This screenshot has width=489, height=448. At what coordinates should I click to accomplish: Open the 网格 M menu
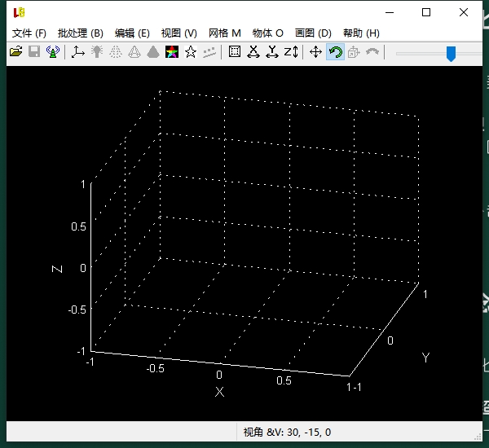coord(225,33)
